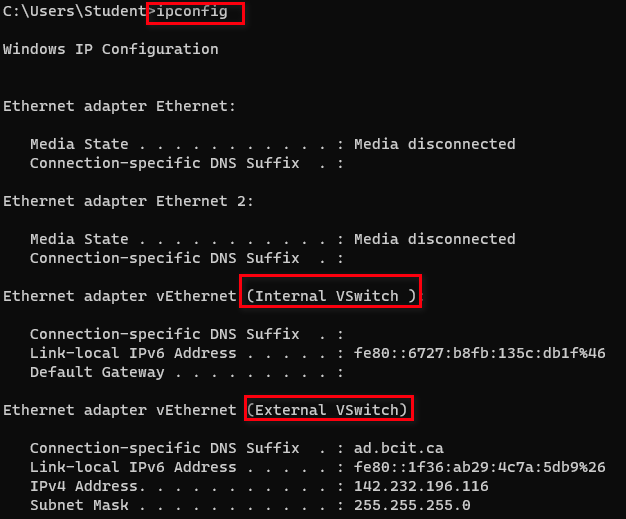This screenshot has height=519, width=626.
Task: Click the subnet mask value 255.255.255.0
Action: [412, 505]
